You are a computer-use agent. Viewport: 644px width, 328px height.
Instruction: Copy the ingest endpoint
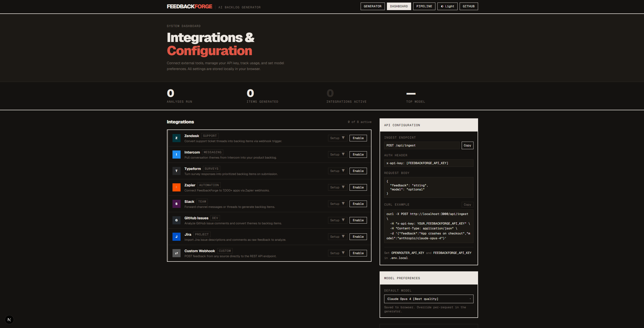point(467,145)
